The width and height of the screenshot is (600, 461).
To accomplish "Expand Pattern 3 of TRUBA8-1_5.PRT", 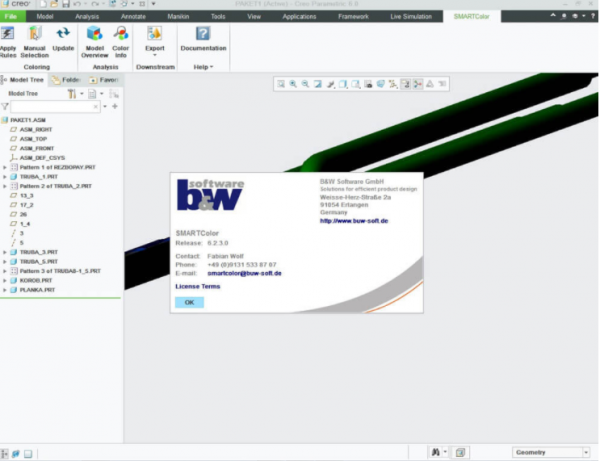I will (x=5, y=271).
